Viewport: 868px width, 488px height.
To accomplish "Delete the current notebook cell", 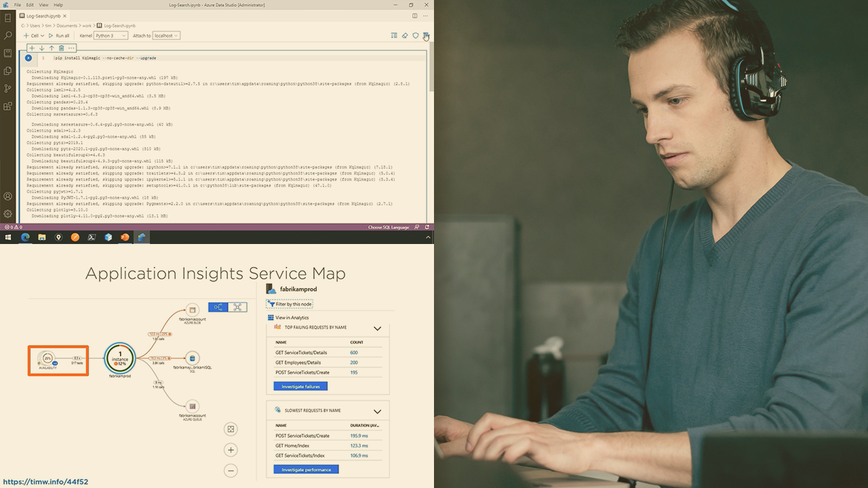I will coord(61,48).
